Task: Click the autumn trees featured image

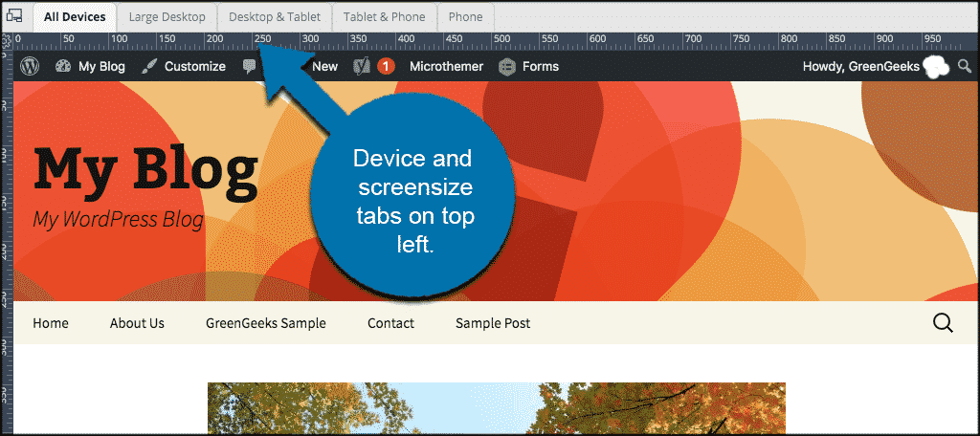Action: (x=497, y=407)
